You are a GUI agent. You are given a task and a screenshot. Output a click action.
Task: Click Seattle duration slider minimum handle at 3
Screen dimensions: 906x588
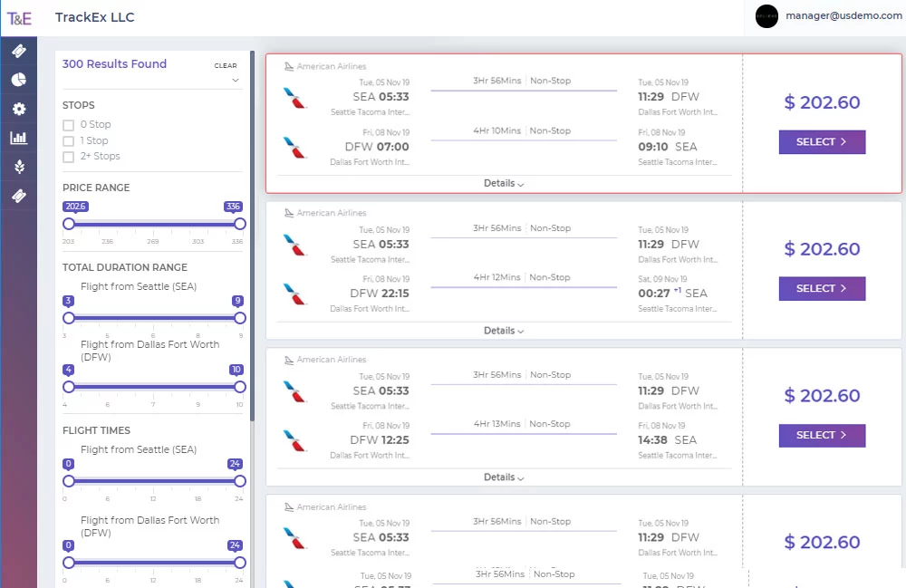[69, 318]
